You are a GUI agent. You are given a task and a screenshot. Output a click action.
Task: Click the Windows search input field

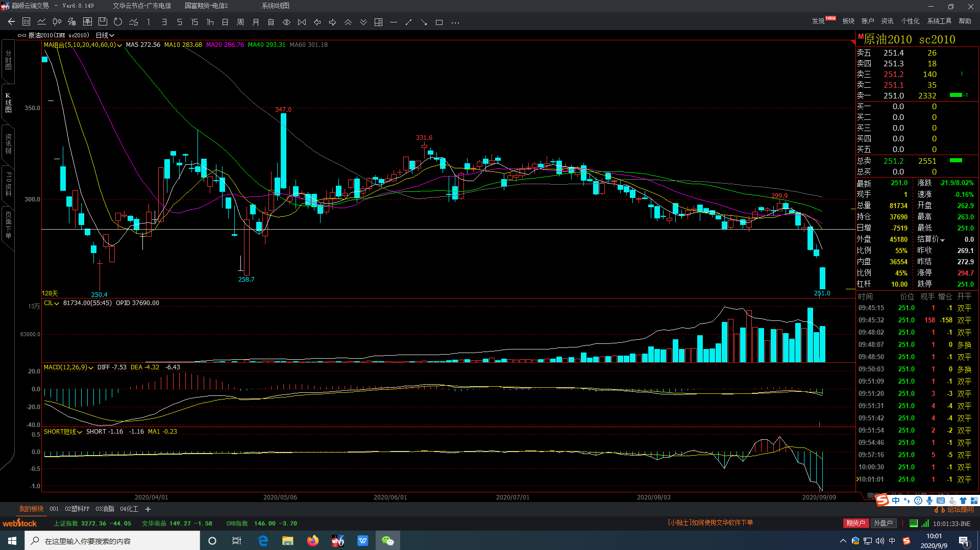tap(112, 541)
